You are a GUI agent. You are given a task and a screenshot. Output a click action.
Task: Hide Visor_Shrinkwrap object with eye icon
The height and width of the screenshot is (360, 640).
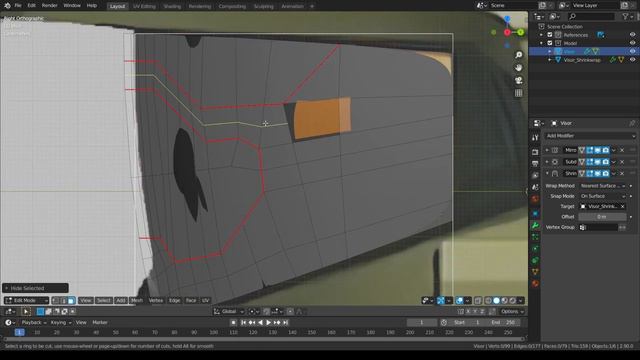tap(632, 60)
